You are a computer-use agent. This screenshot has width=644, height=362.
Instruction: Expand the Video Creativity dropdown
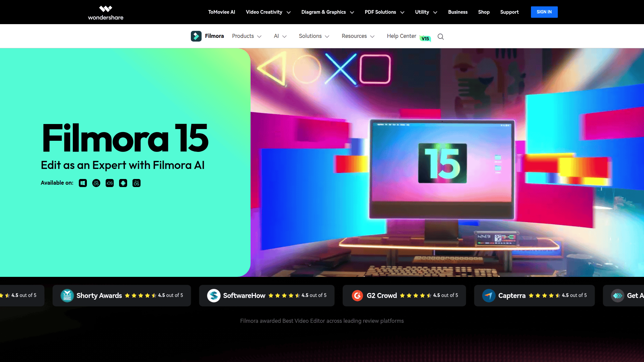[268, 12]
